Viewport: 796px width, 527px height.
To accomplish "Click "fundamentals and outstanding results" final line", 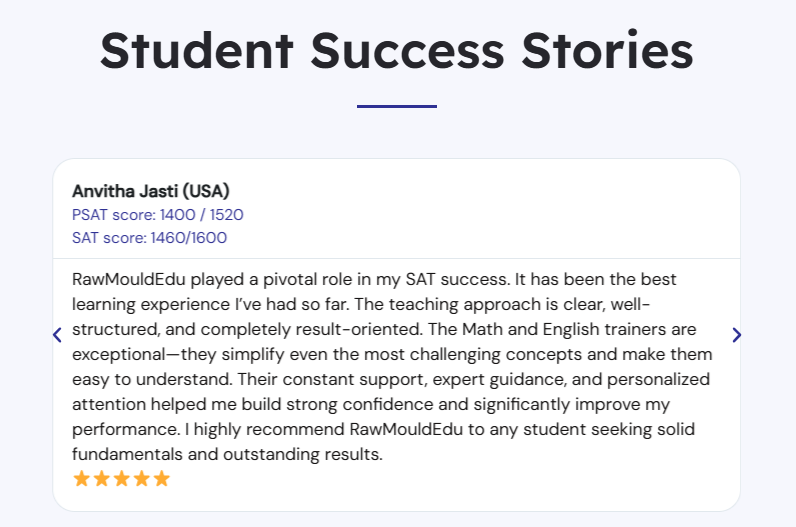I will point(228,455).
